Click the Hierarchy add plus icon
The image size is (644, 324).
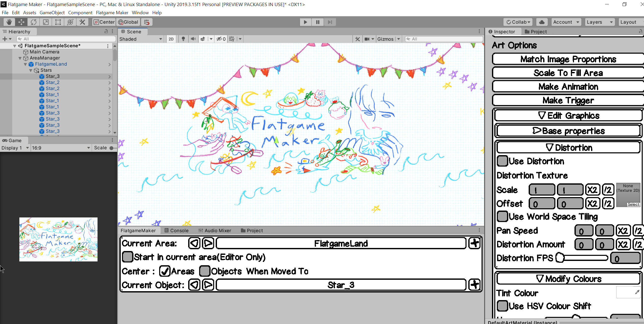pyautogui.click(x=5, y=39)
